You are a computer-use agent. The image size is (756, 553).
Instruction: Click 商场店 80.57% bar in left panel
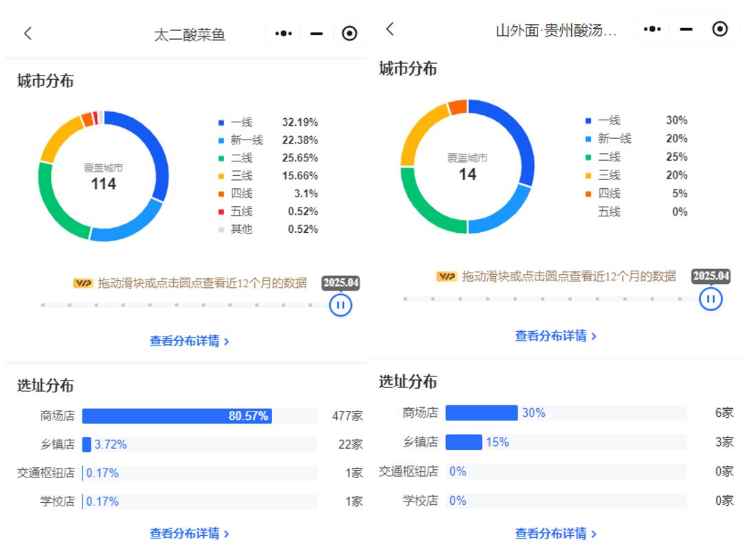coord(177,416)
